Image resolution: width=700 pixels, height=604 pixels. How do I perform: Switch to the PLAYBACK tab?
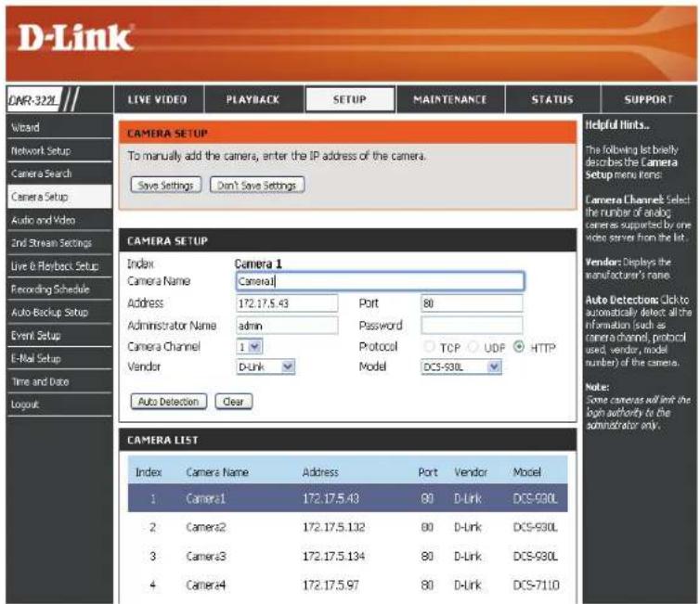(253, 99)
